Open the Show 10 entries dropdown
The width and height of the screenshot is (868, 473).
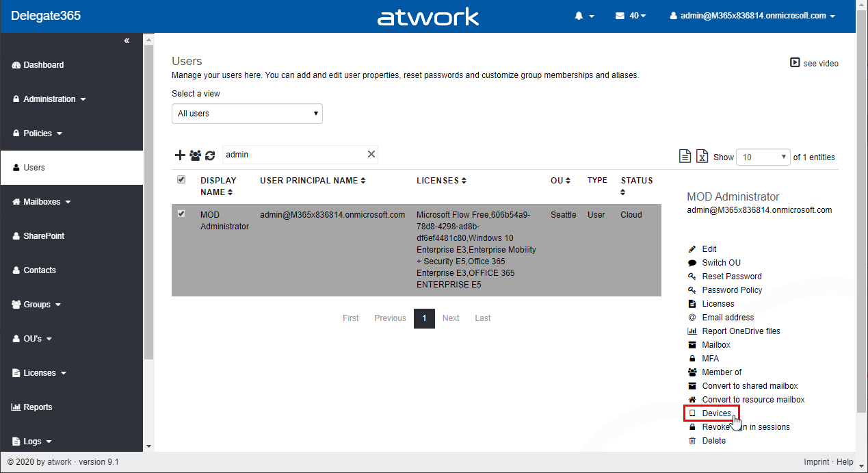[763, 157]
